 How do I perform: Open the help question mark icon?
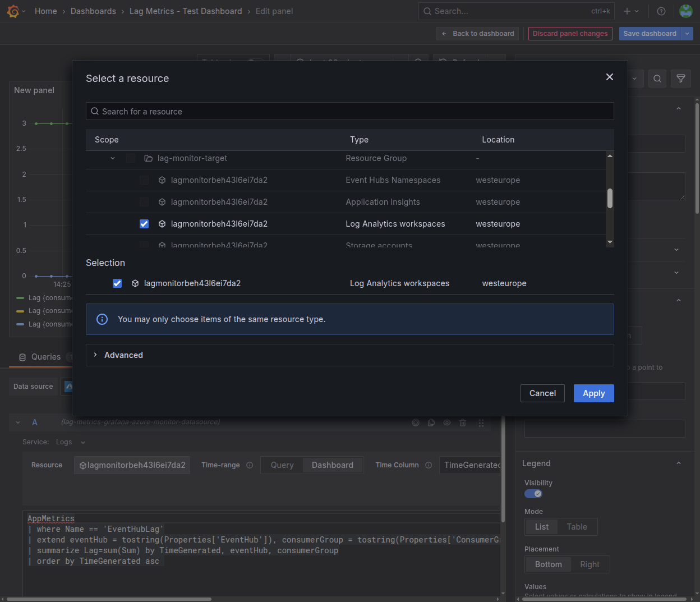coord(661,11)
